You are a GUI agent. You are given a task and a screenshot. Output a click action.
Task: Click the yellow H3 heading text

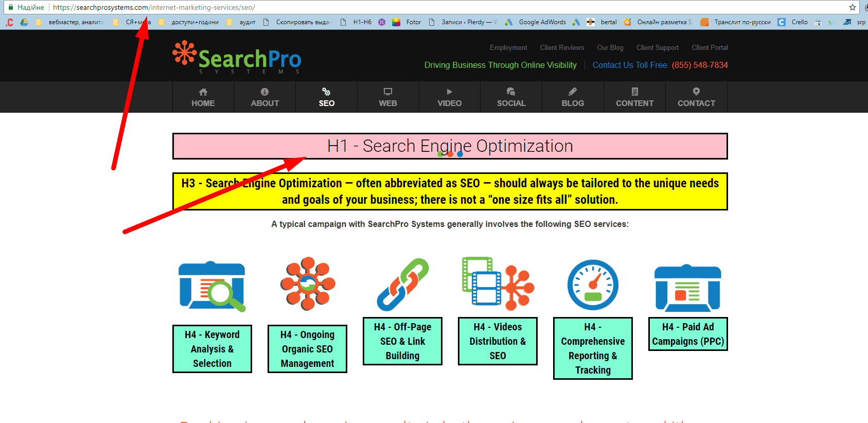tap(450, 191)
